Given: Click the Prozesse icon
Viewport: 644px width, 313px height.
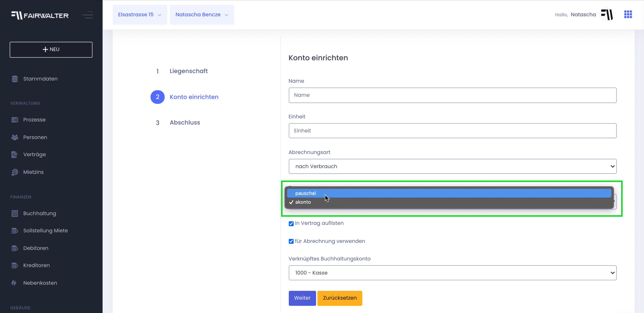Looking at the screenshot, I should (x=15, y=120).
